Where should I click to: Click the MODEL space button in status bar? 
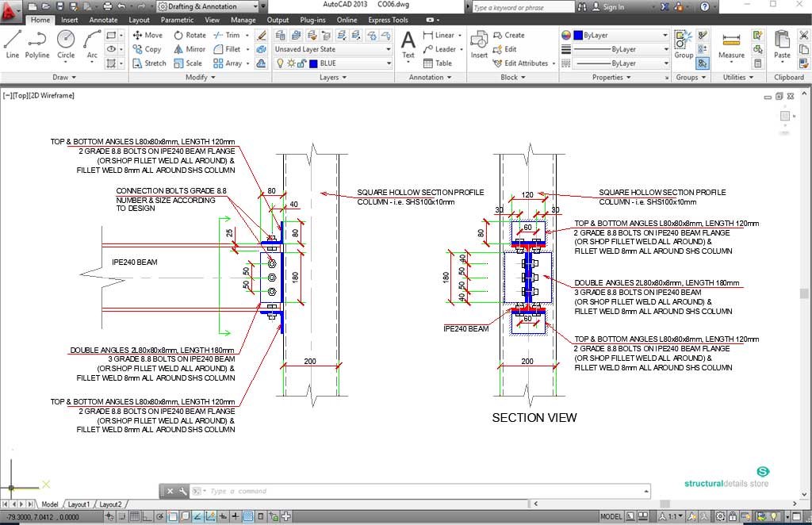[611, 516]
